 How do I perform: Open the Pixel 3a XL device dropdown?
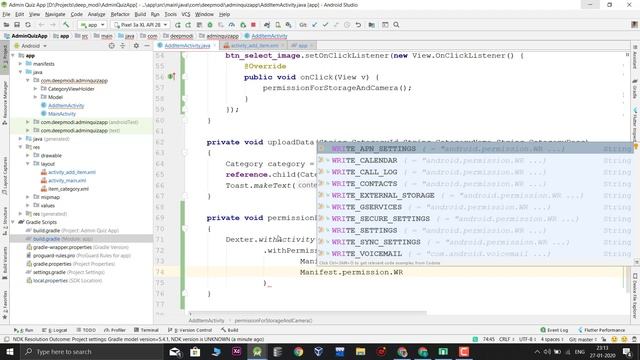coord(140,25)
